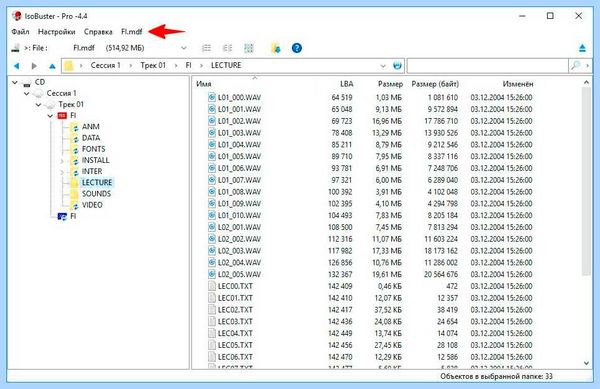The image size is (600, 389).
Task: Collapse the Трек 01 tree node
Action: pos(38,104)
